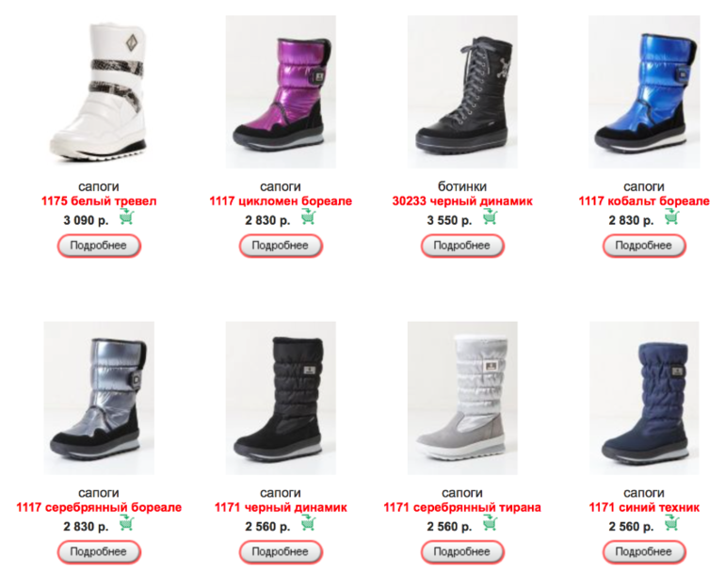The width and height of the screenshot is (725, 588).
Task: Add 1117 цикломен бореале to cart
Action: [309, 216]
